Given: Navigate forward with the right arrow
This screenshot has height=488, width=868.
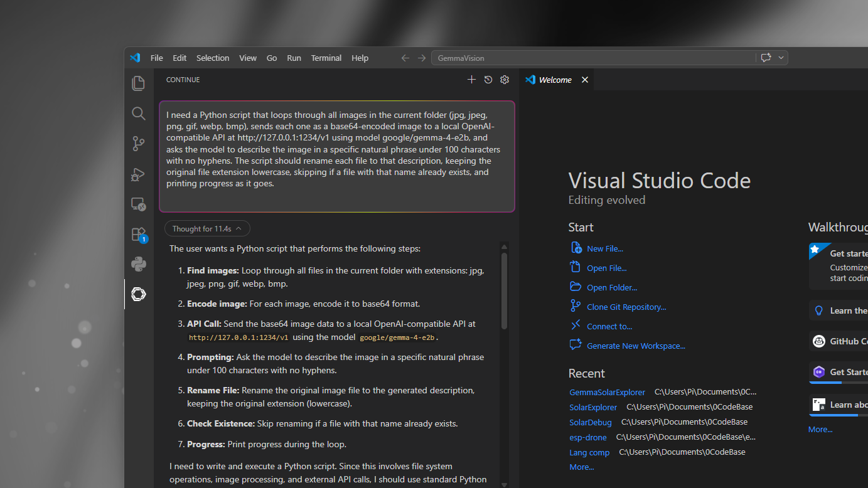Looking at the screenshot, I should (422, 58).
